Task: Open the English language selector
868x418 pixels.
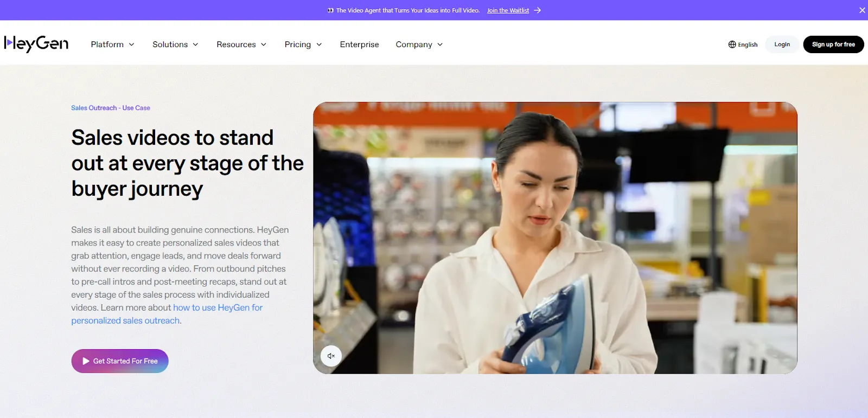Action: point(743,44)
